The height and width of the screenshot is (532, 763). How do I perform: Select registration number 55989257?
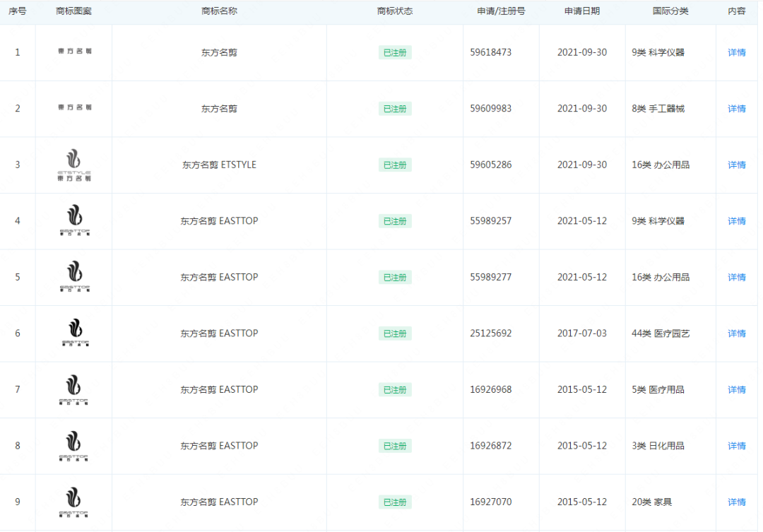point(490,221)
